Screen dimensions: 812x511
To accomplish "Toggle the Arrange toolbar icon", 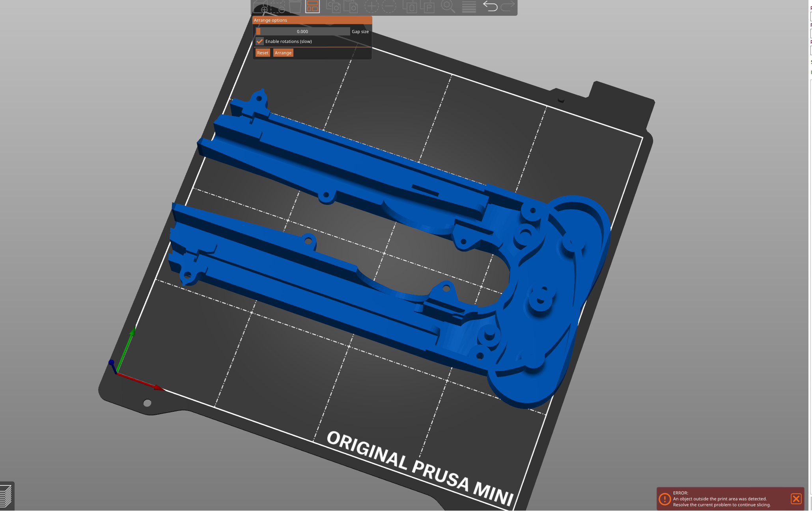I will click(x=312, y=6).
